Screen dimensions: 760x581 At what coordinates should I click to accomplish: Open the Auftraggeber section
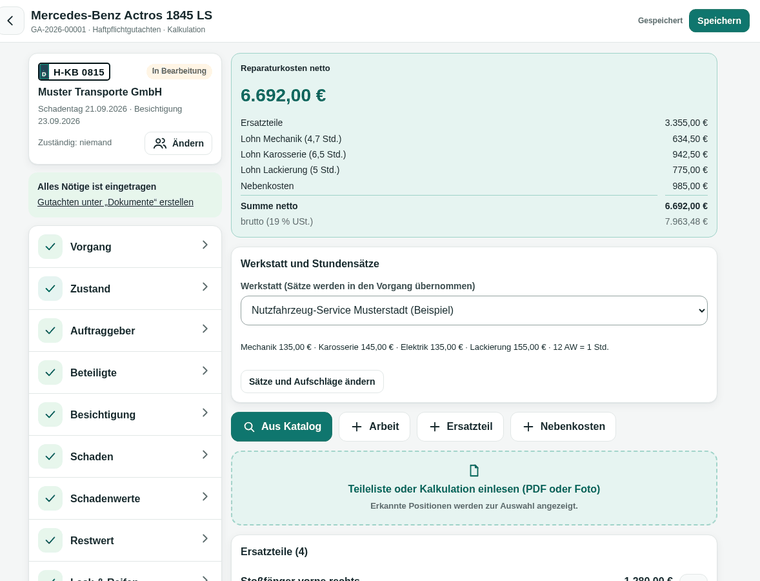point(125,330)
